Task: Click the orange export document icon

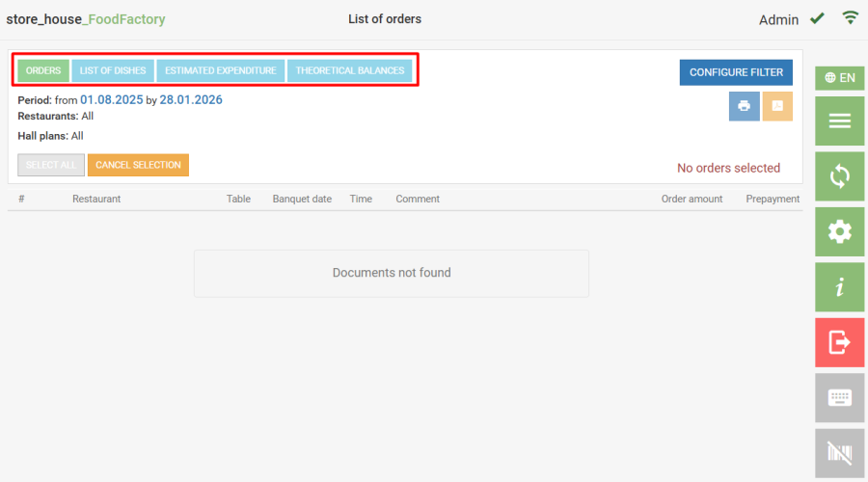Action: (777, 106)
